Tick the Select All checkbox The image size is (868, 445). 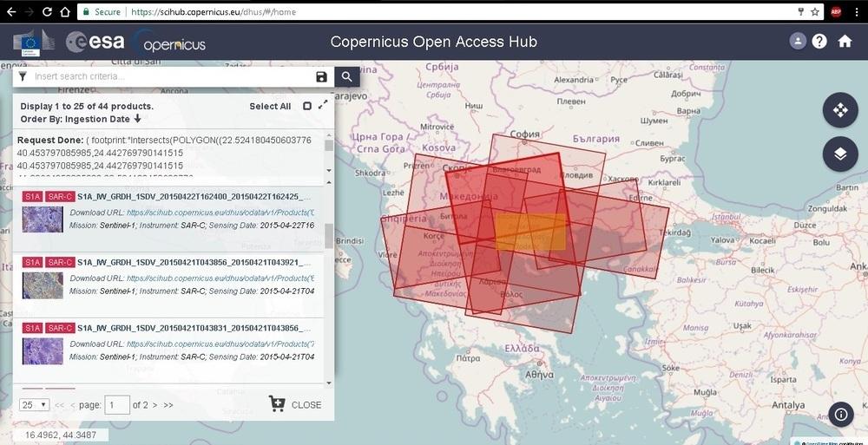point(307,106)
